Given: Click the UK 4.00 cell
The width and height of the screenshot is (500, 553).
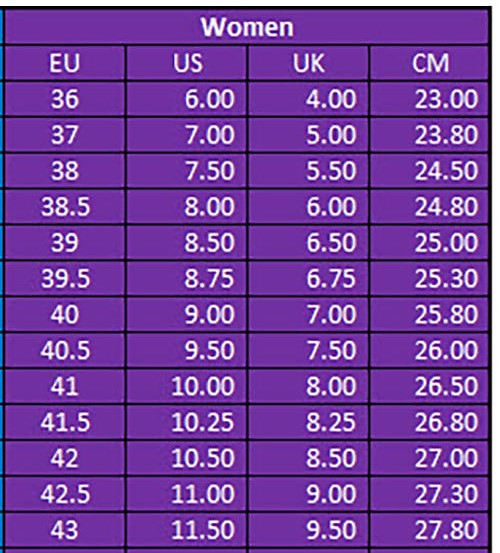Looking at the screenshot, I should (308, 99).
